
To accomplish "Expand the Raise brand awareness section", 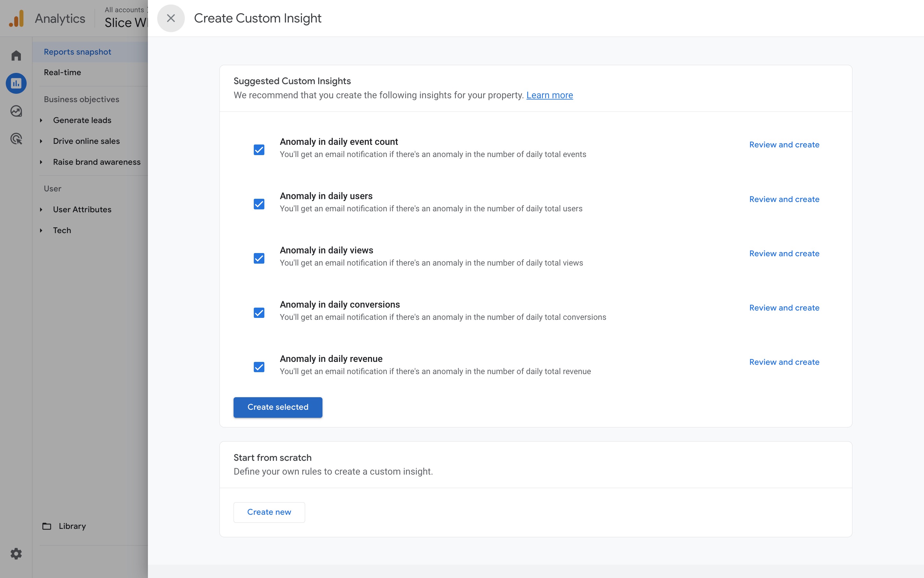I will point(41,162).
